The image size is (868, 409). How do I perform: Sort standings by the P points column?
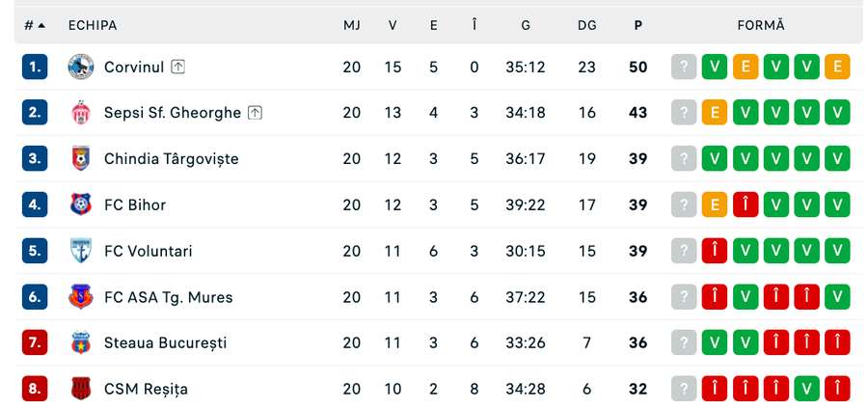point(637,25)
